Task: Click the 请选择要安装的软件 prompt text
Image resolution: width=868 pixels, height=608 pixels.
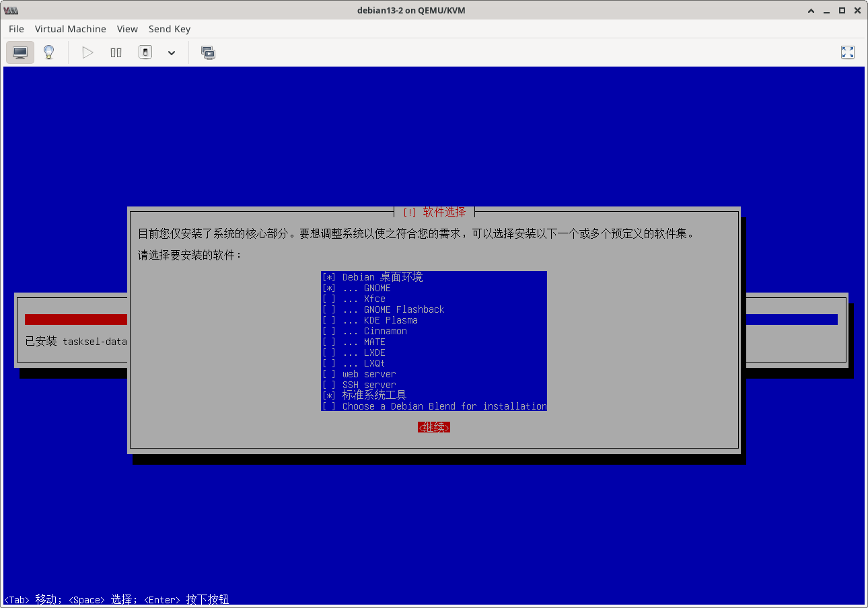Action: tap(190, 256)
